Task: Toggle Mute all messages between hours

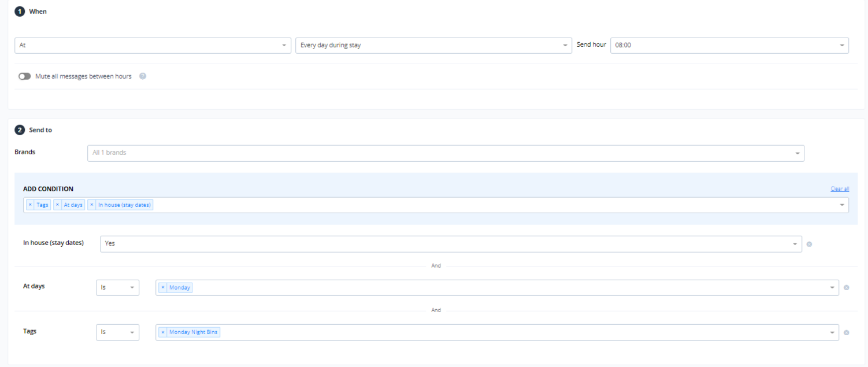Action: (x=24, y=76)
